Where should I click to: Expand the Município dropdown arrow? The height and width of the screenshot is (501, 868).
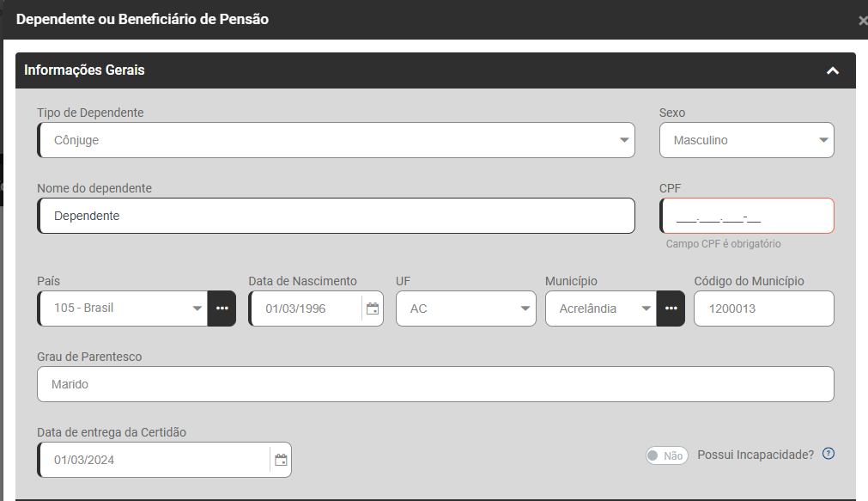pyautogui.click(x=646, y=309)
